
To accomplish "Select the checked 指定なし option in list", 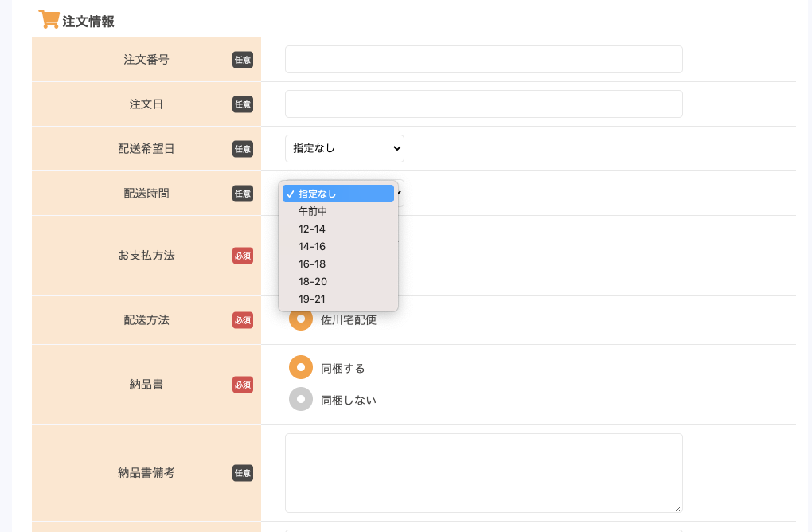I will click(x=338, y=194).
